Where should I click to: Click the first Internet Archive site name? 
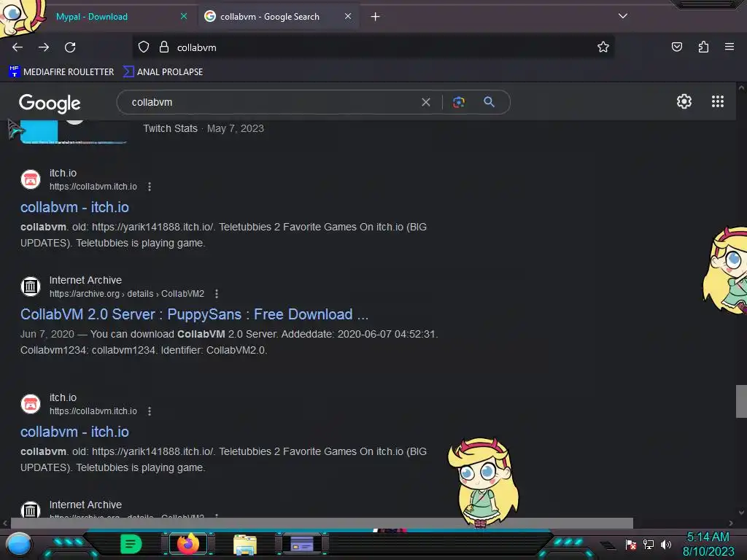pyautogui.click(x=85, y=280)
